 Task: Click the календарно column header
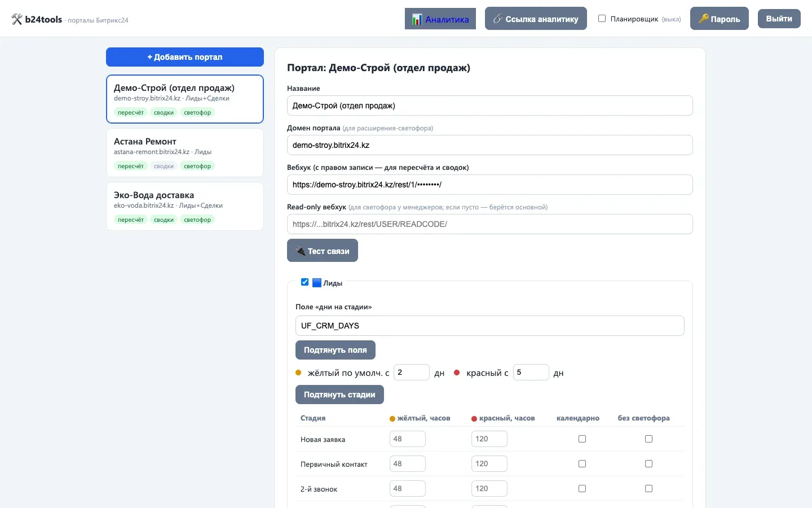578,418
